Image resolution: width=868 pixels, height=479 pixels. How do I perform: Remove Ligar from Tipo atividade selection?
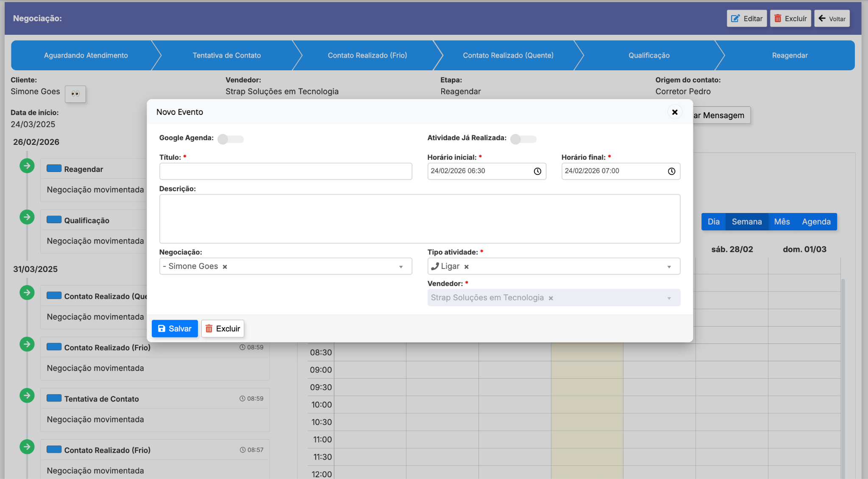(466, 267)
